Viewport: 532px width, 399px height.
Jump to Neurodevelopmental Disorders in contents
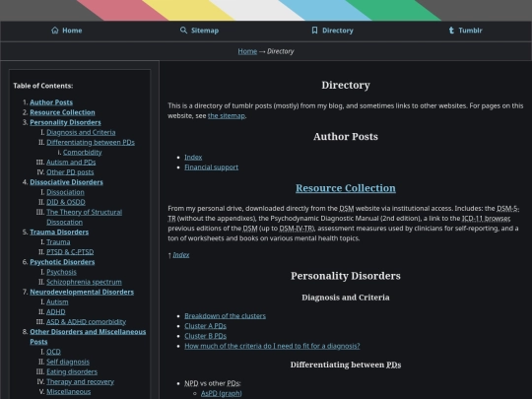82,293
